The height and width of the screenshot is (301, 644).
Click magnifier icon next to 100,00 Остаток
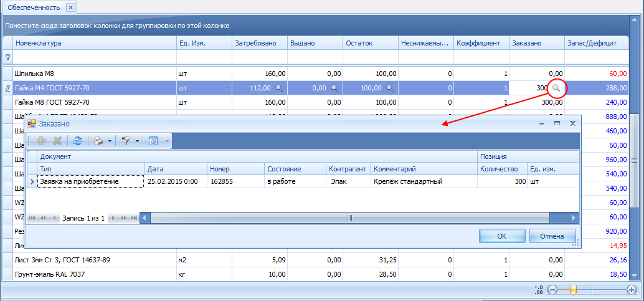(390, 88)
